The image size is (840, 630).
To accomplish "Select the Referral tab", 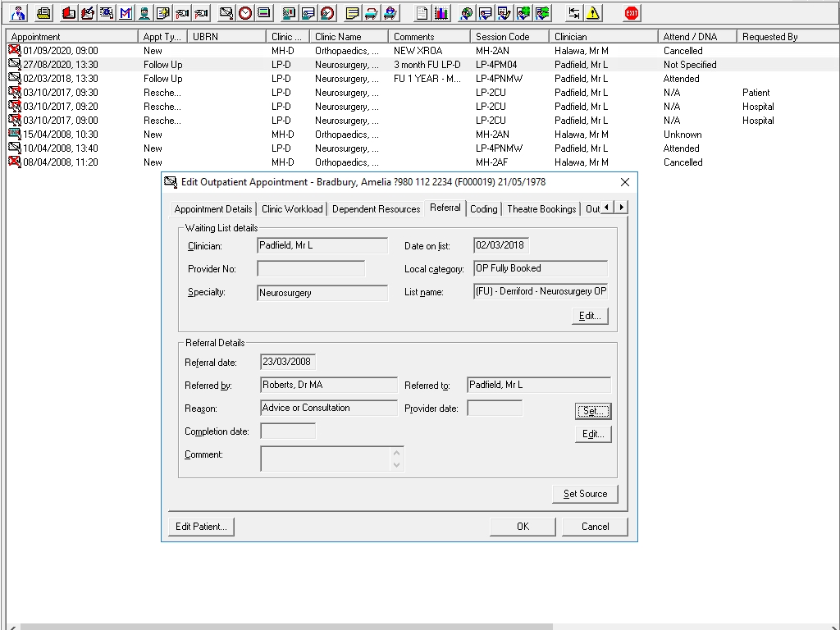I will point(445,208).
